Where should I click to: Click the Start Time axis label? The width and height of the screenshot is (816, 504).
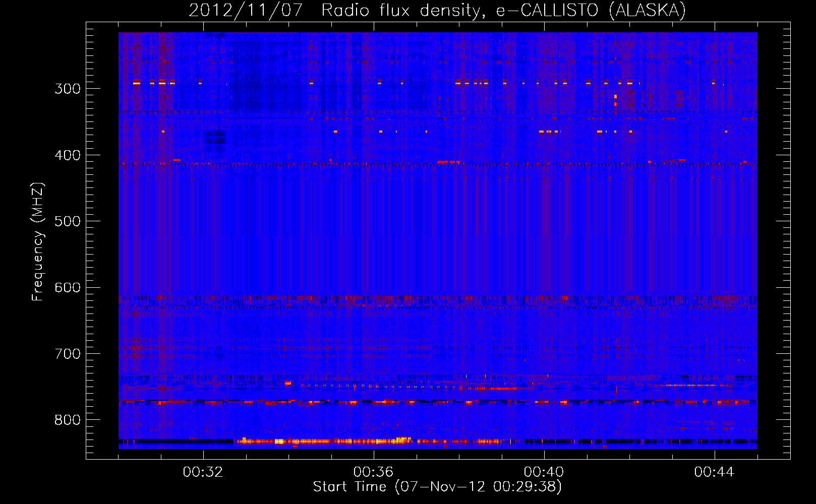437,487
